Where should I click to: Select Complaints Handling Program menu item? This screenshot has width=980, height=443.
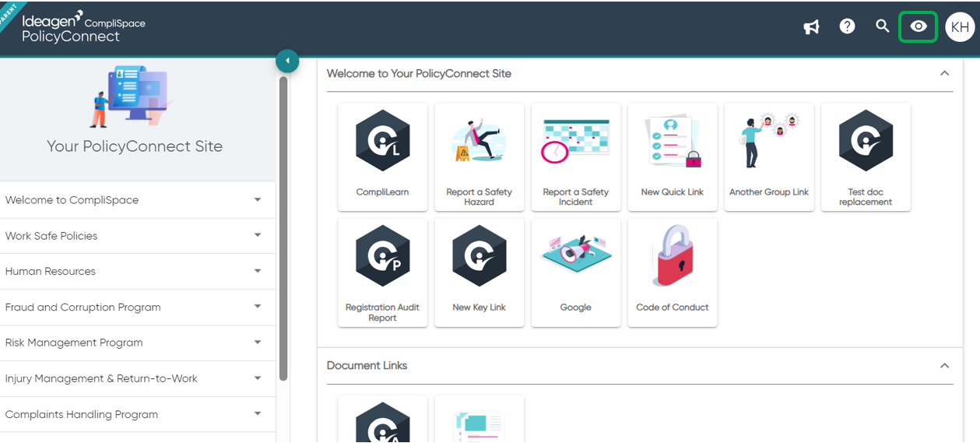coord(138,414)
